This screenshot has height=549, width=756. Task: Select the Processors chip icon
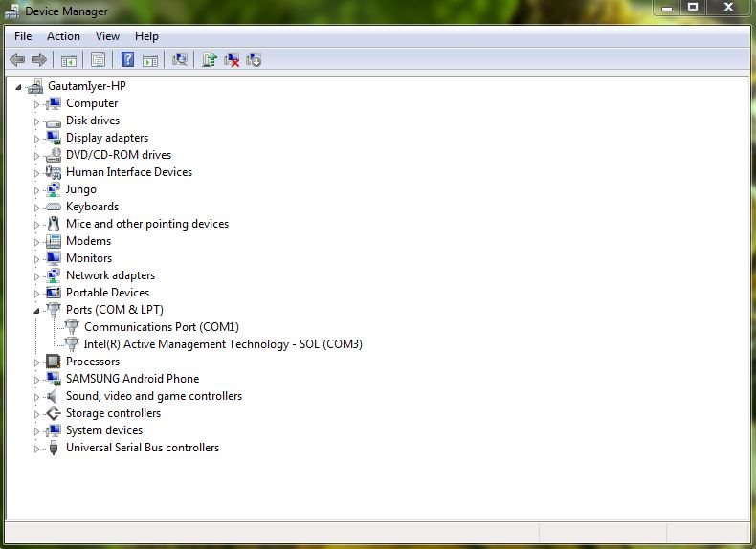coord(54,362)
